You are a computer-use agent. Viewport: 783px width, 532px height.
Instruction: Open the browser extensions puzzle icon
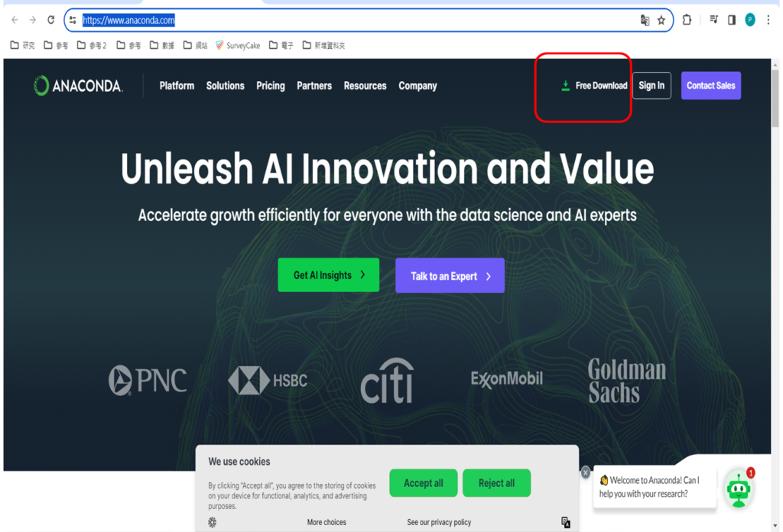pos(687,21)
